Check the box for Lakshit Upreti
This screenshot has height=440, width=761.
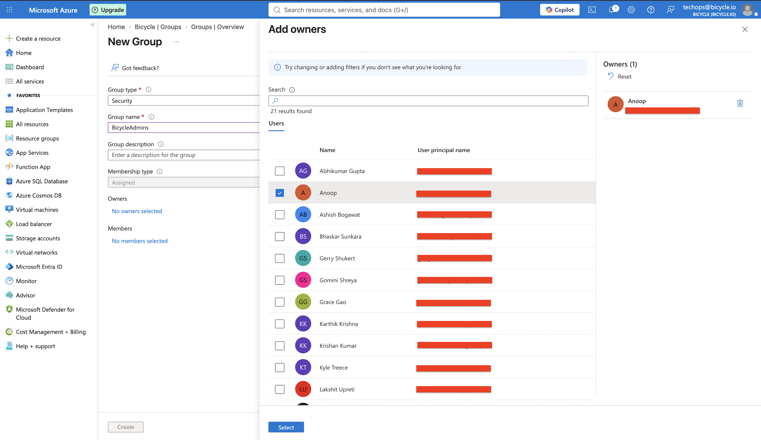click(x=280, y=389)
